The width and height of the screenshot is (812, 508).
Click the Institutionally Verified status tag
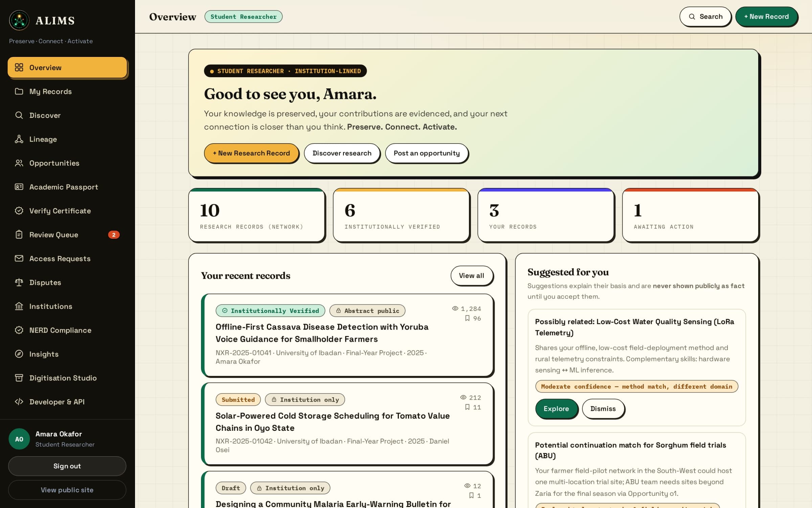[270, 311]
